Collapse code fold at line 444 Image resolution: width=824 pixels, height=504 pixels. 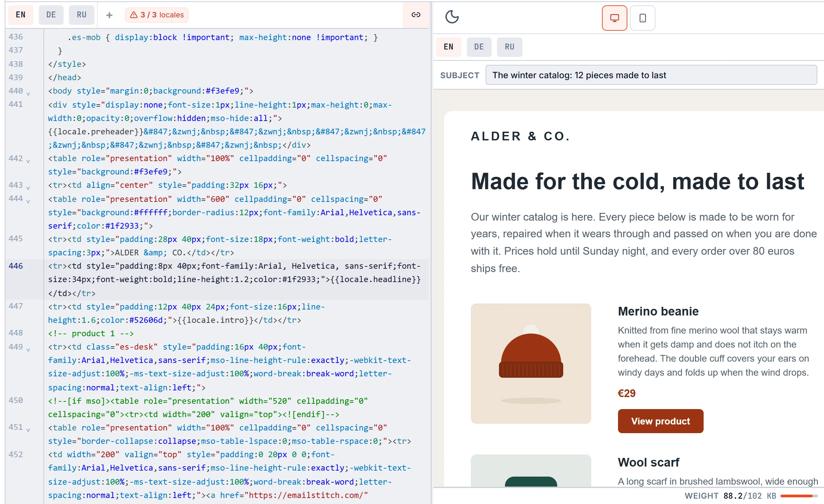[28, 201]
